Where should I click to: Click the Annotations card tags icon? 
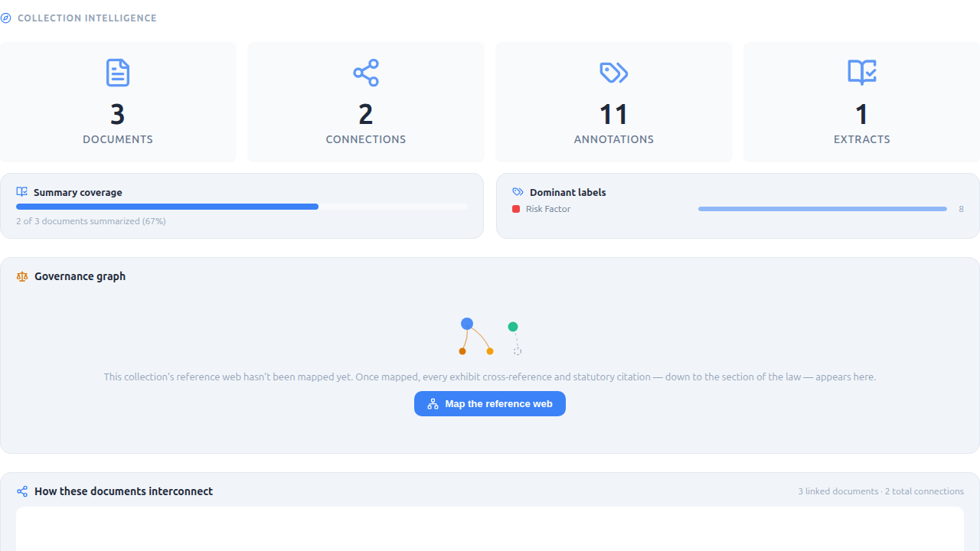(614, 73)
